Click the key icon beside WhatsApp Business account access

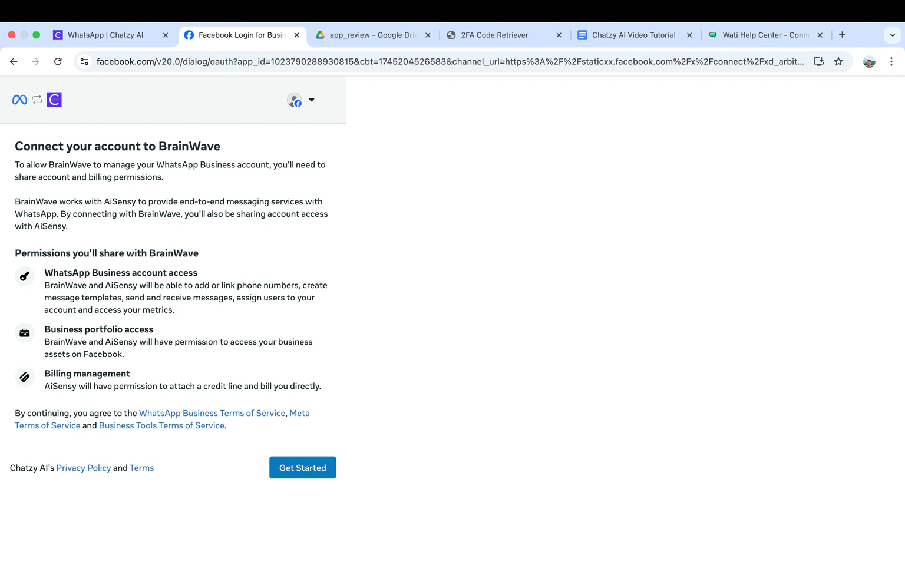click(25, 276)
